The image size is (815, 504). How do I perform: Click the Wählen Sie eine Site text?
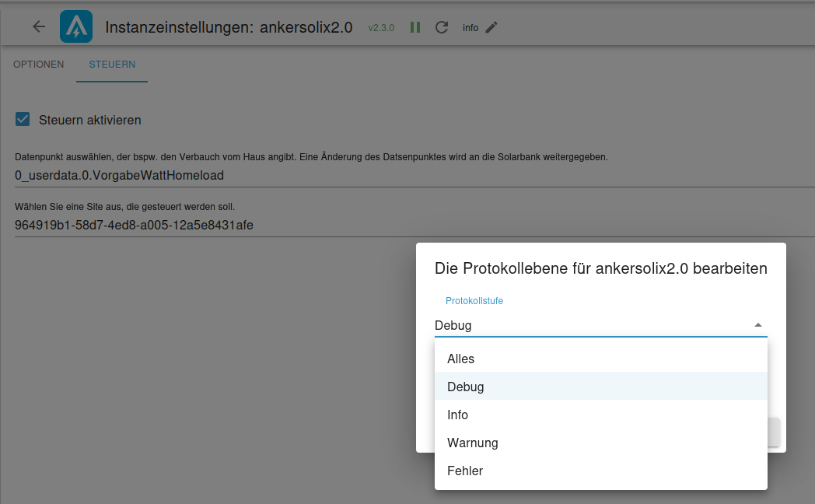[124, 207]
